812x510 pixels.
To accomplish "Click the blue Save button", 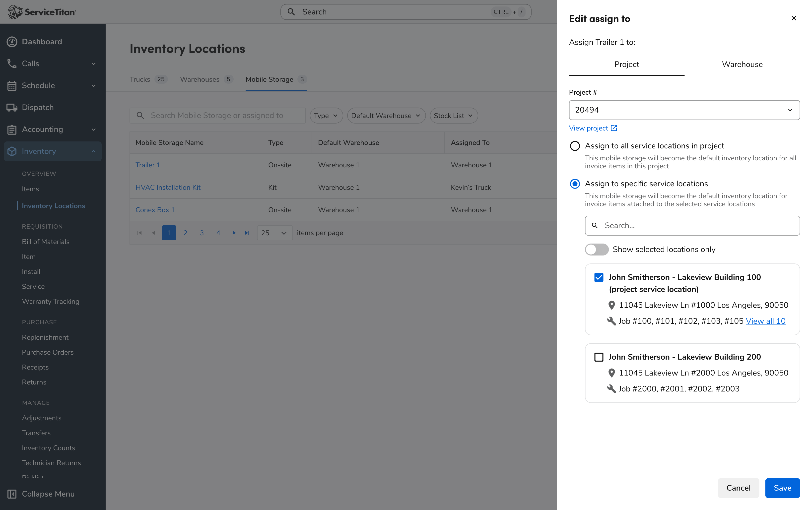I will (x=782, y=488).
